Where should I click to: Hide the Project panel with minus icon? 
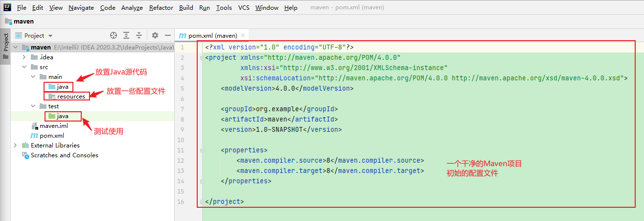pos(168,35)
